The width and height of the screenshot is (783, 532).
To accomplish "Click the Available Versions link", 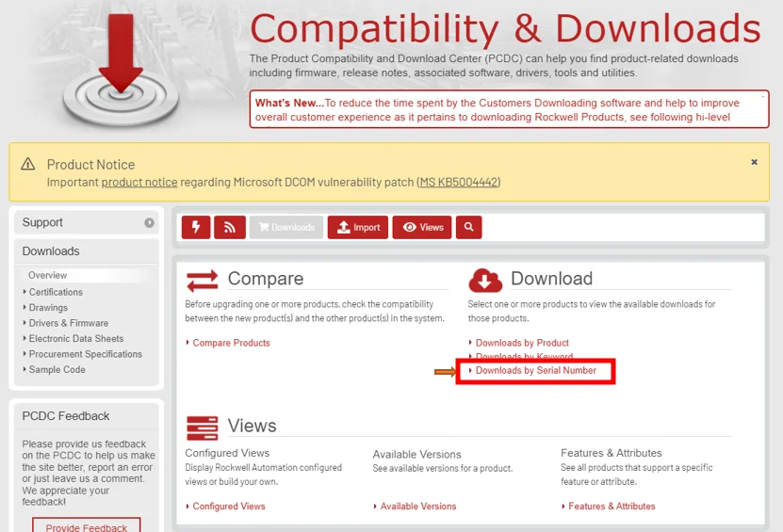I will point(418,506).
